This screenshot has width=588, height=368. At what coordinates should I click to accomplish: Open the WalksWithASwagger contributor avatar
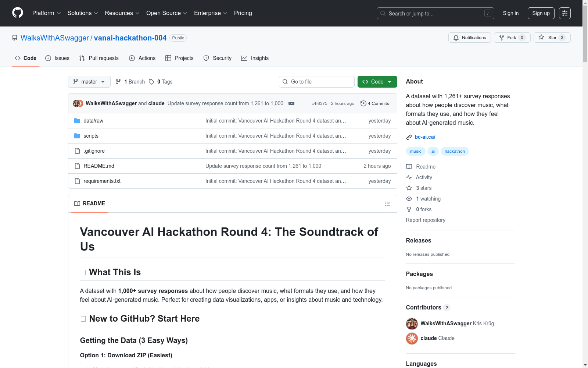pyautogui.click(x=412, y=323)
